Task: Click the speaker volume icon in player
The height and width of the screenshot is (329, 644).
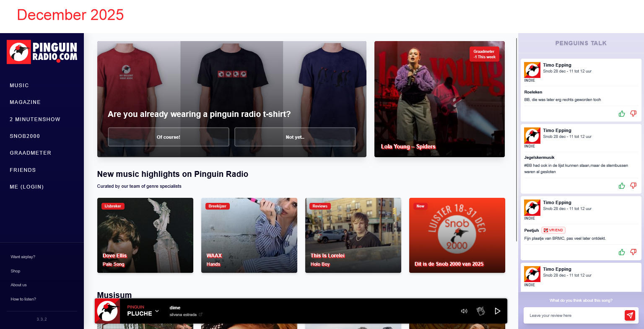Action: pyautogui.click(x=464, y=311)
